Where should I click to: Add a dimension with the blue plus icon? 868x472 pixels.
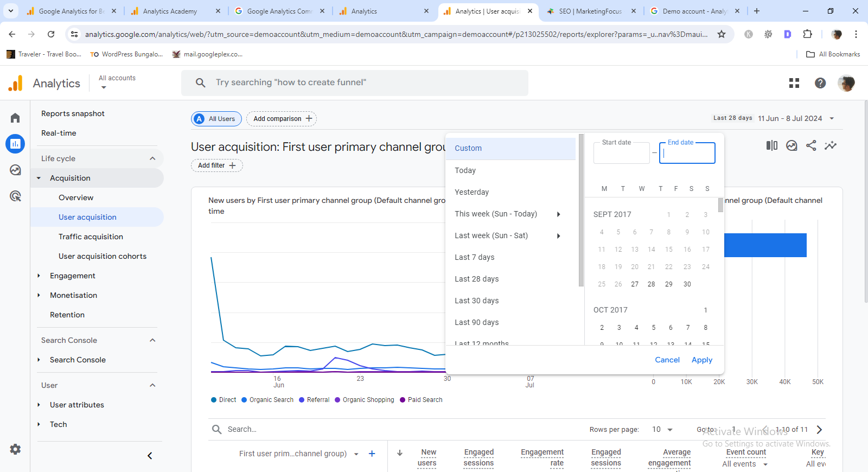click(x=372, y=454)
